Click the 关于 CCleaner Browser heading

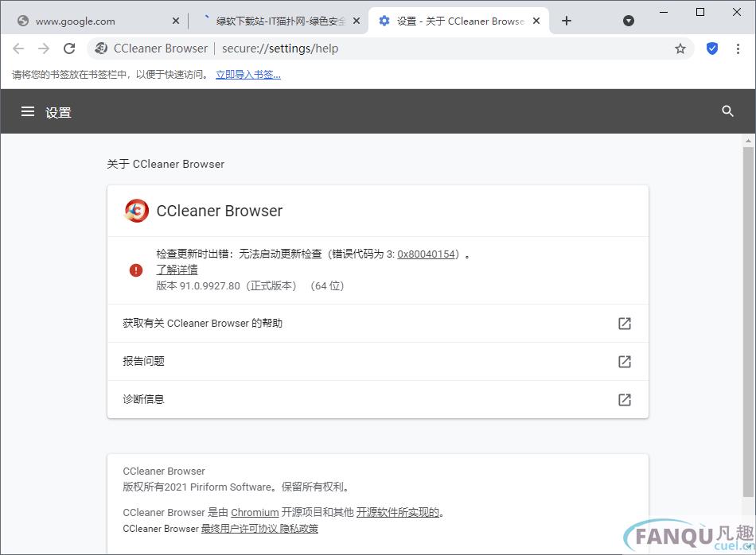pos(166,164)
